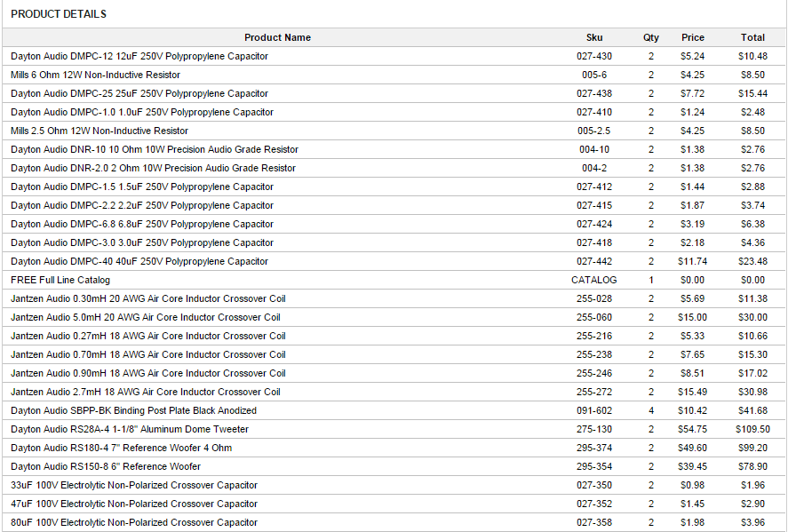Viewport: 788px width, 532px height.
Task: Select 33uF 100V Electrolytic Crossover Capacitor name
Action: point(133,485)
